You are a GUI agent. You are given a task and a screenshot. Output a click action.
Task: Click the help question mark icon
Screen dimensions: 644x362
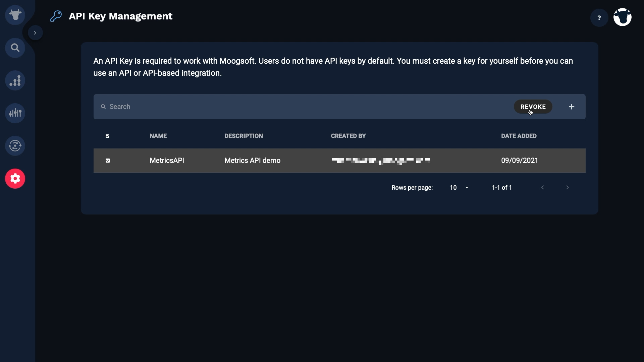coord(599,18)
